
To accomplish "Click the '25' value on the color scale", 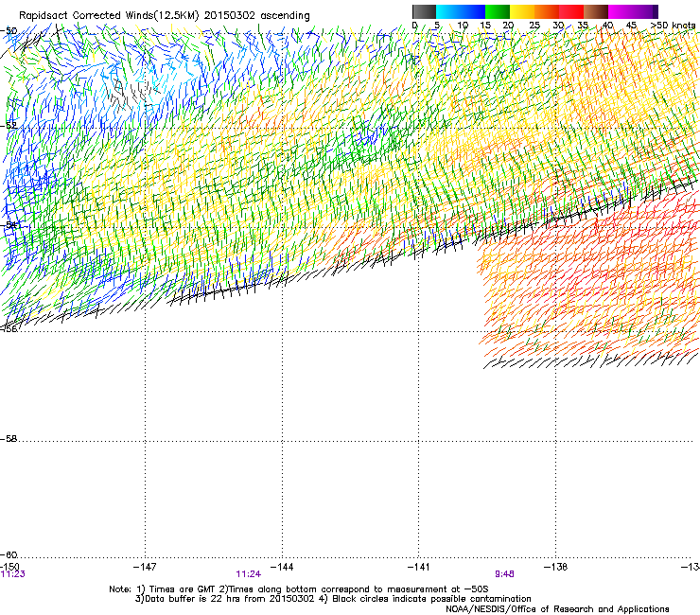I will 534,26.
